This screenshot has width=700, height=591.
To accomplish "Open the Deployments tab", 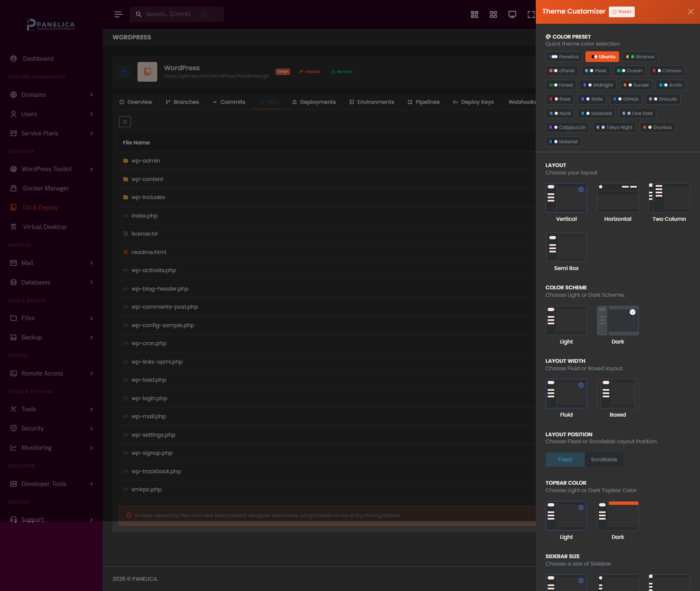I will 314,102.
